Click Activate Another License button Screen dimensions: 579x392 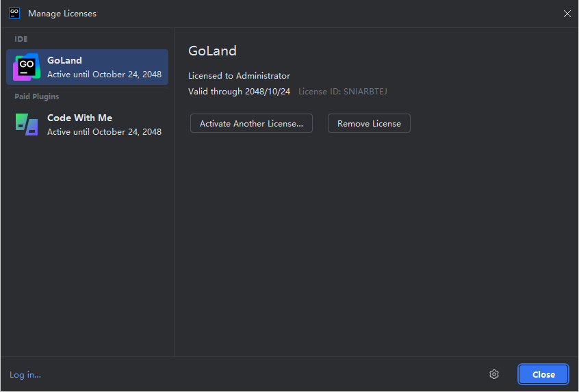pos(251,123)
